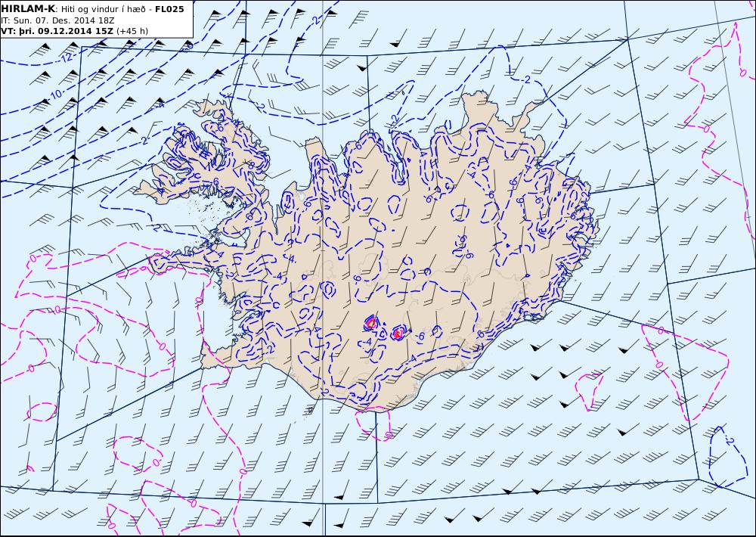Click the FL025 flight level label
This screenshot has width=756, height=537.
[169, 9]
